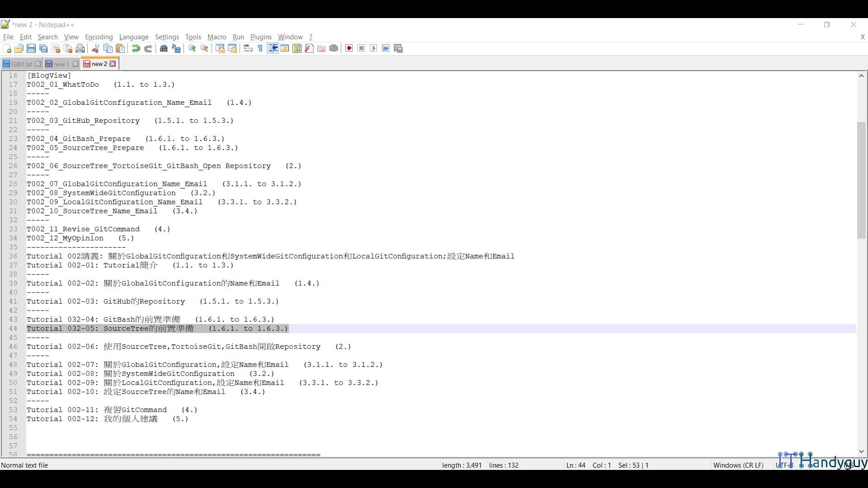Playback the recorded macro
Screen dimensions: 868x488
pos(373,48)
